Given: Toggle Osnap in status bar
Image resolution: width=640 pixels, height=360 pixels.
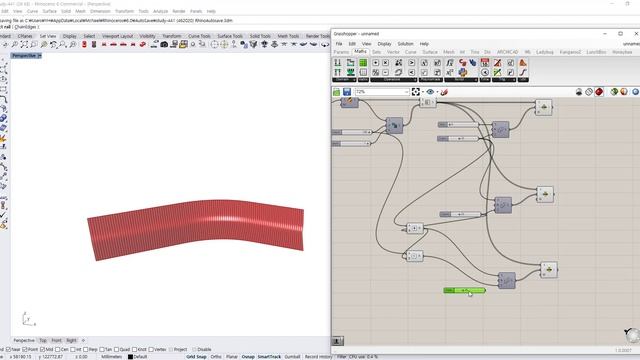Looking at the screenshot, I should click(248, 357).
